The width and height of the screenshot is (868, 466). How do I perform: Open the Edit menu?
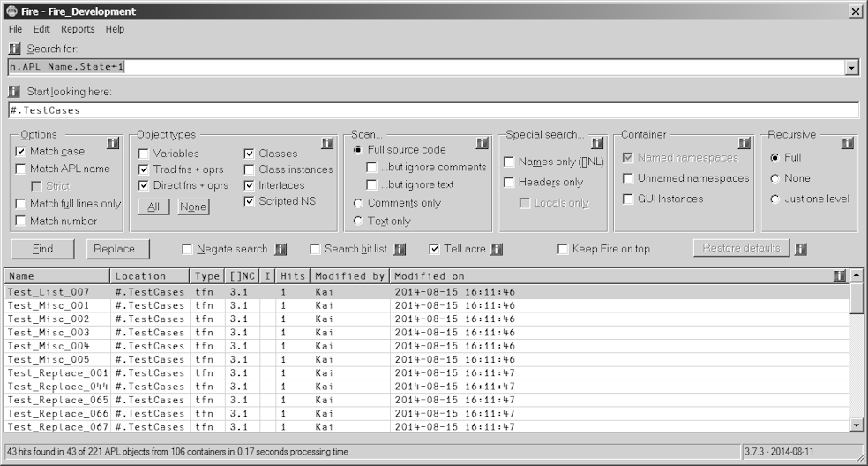(x=41, y=29)
